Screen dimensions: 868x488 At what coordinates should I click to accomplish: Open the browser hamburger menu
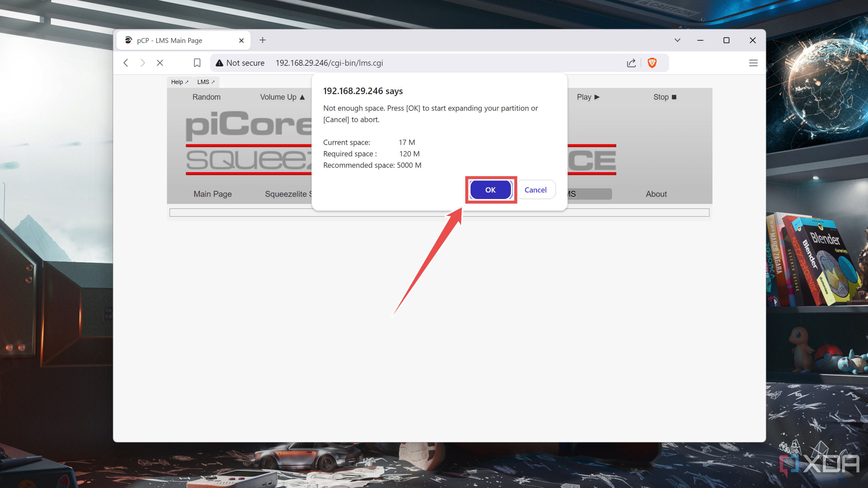point(753,63)
